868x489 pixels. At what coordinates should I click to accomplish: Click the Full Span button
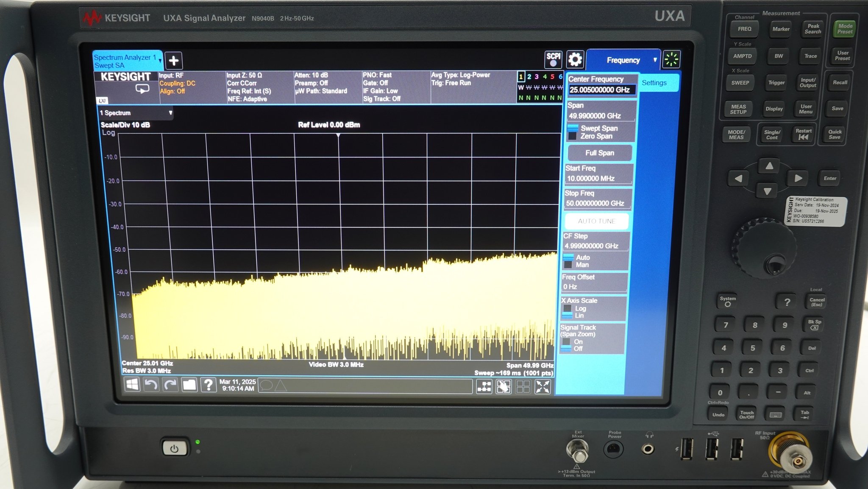click(x=600, y=153)
